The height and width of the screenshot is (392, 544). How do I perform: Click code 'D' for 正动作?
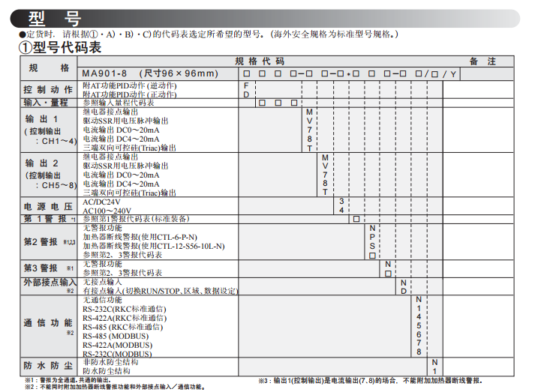point(246,94)
